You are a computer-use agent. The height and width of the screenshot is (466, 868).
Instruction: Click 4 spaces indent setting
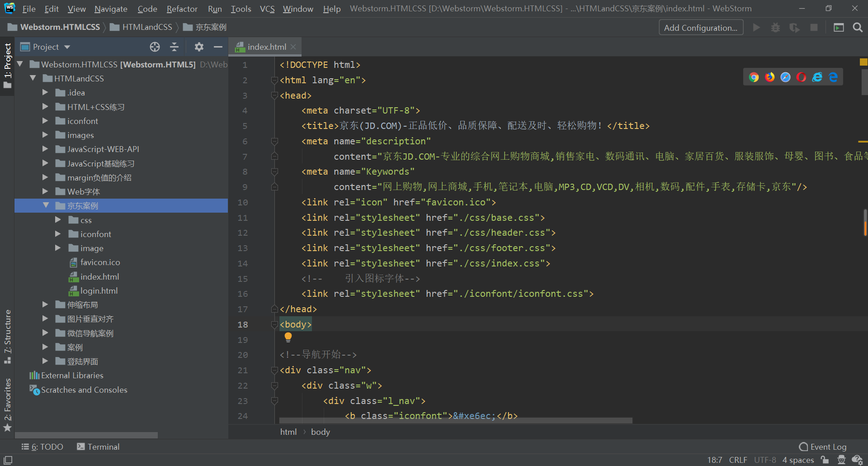tap(798, 460)
